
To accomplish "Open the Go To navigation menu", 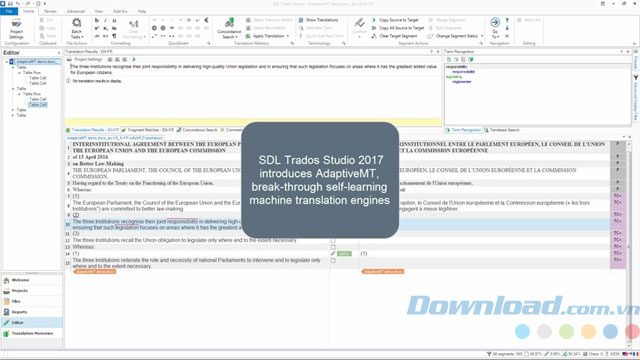I will [495, 28].
